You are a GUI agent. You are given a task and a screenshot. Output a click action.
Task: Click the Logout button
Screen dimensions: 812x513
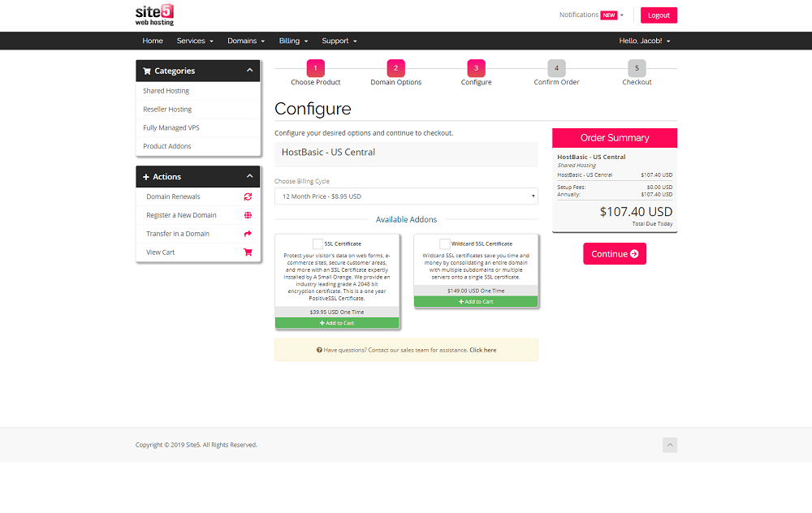tap(659, 15)
